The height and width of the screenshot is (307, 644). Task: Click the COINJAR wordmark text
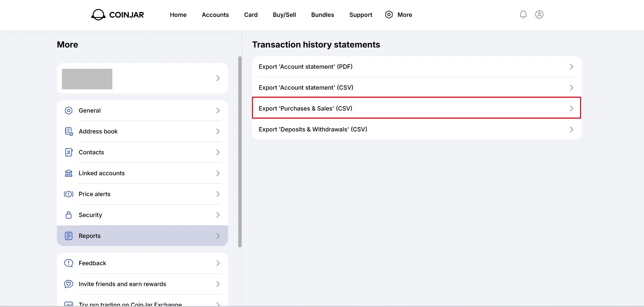coord(127,15)
